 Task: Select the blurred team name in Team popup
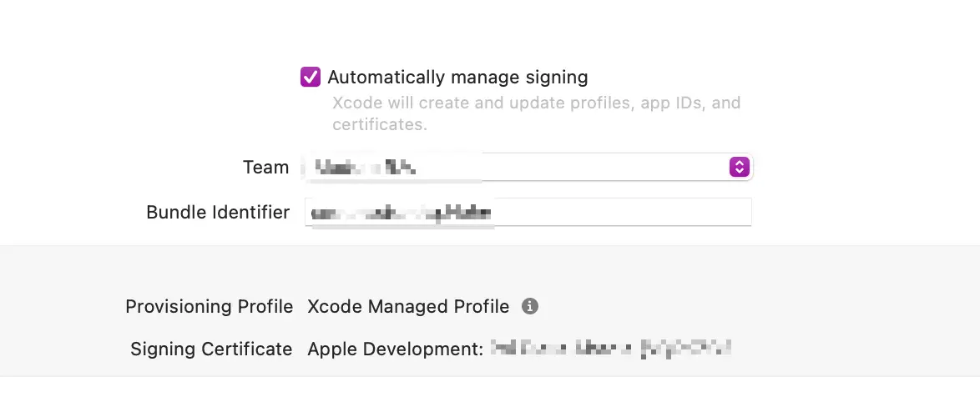[x=366, y=168]
